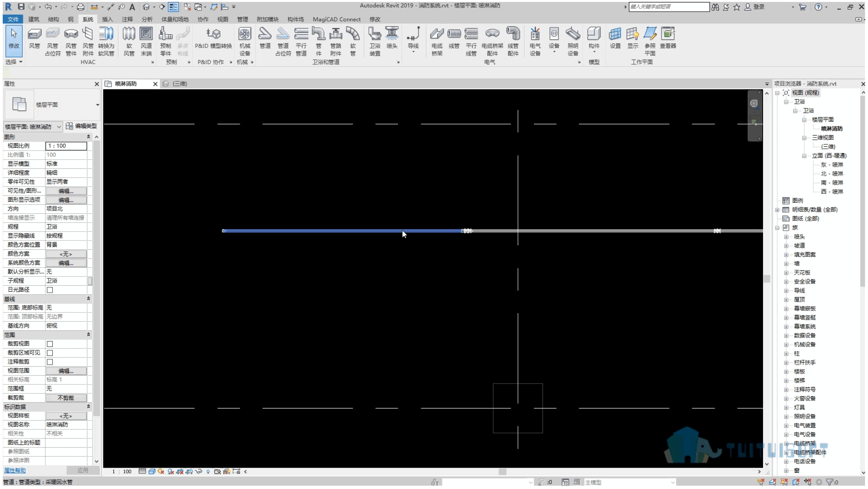Select the 管路附件 pipe accessory tool
The width and height of the screenshot is (868, 489).
tap(336, 42)
